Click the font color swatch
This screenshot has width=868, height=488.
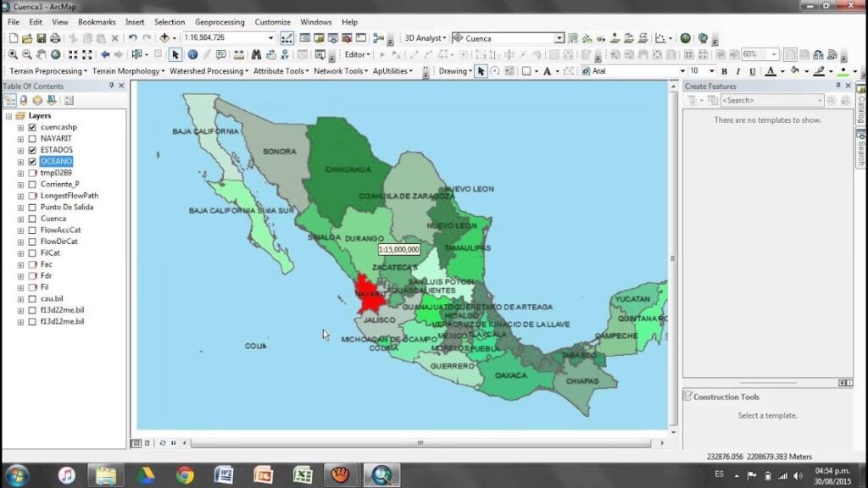(x=771, y=71)
